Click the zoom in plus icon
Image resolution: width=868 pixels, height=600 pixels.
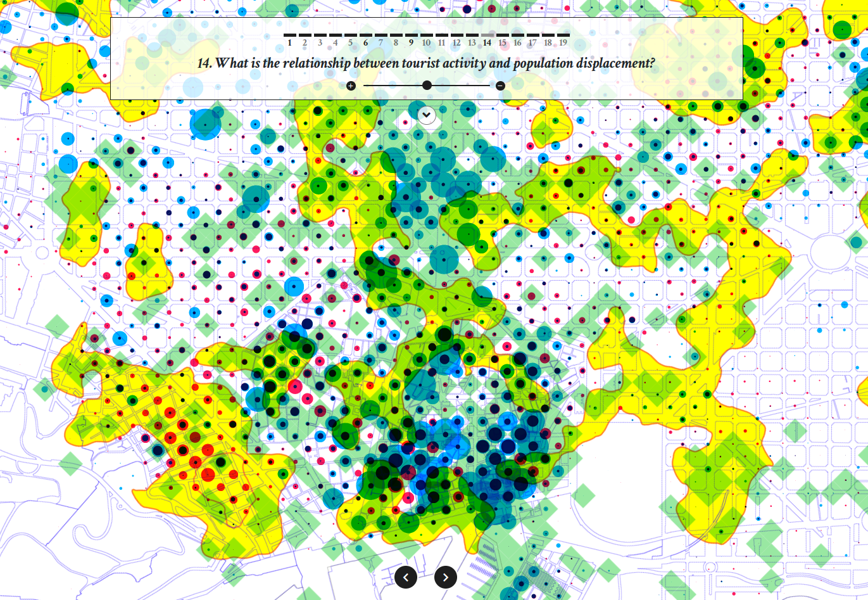coord(351,86)
